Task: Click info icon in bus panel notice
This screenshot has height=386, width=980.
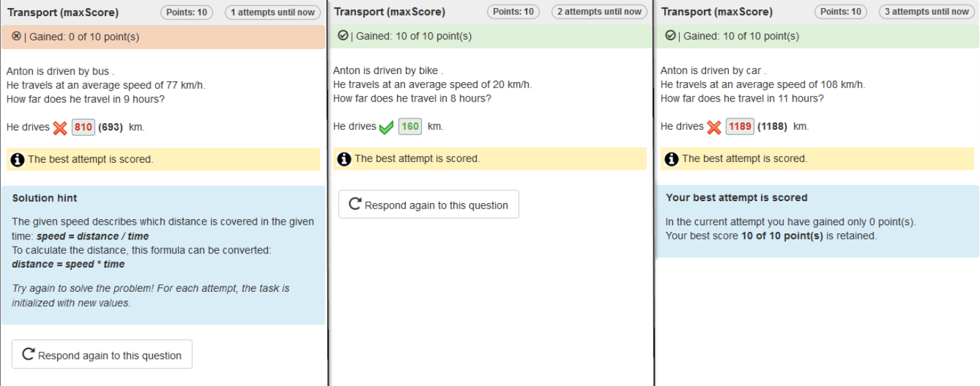Action: [18, 159]
